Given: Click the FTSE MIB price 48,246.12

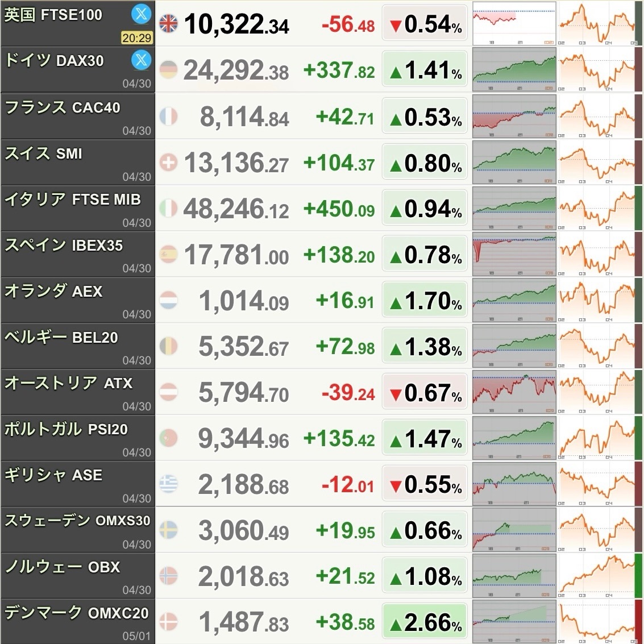Looking at the screenshot, I should pos(236,209).
